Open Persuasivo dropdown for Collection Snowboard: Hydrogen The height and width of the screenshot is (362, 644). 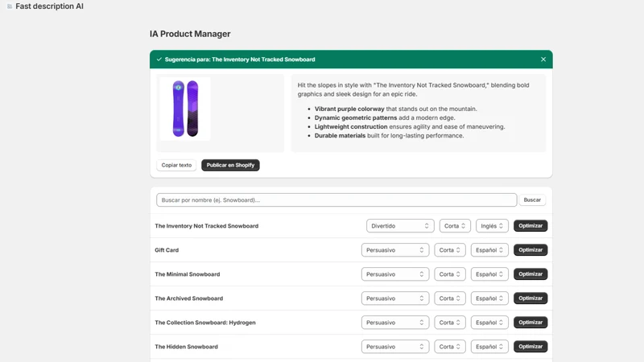(x=395, y=323)
